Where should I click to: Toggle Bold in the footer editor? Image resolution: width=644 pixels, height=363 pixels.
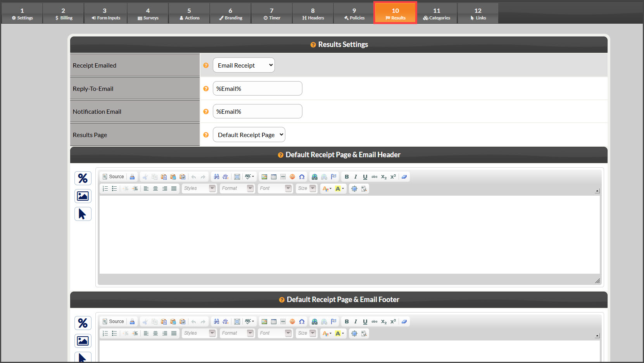(347, 321)
